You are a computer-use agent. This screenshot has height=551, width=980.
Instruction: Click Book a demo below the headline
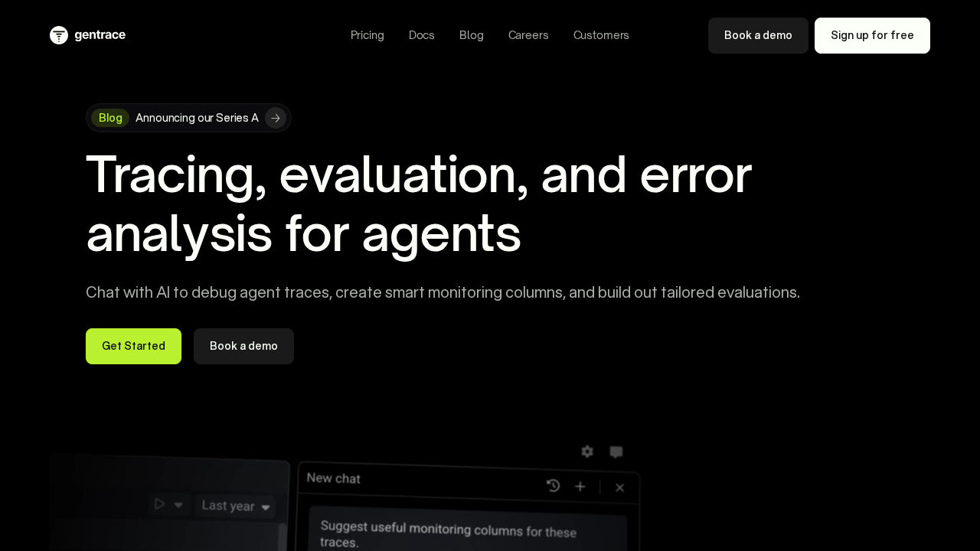pos(243,346)
